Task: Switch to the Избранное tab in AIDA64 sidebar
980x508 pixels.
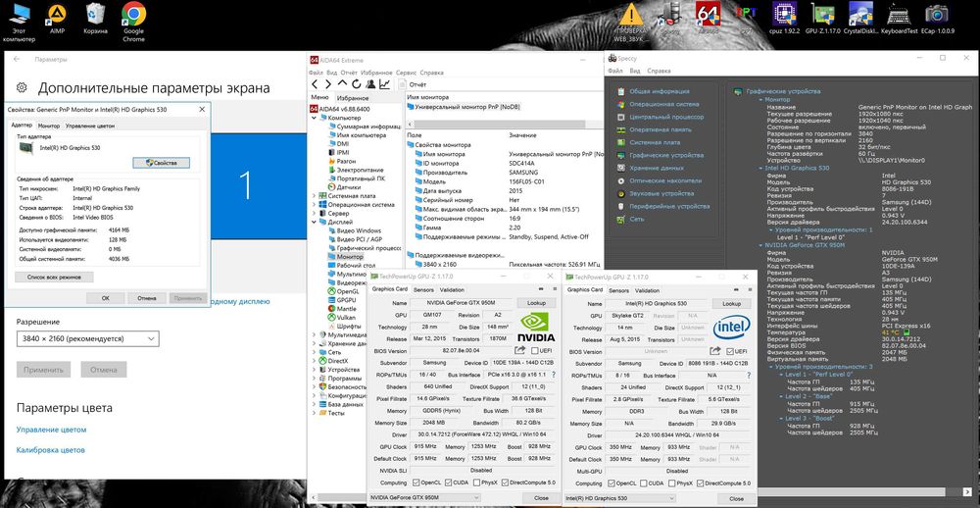Action: (353, 98)
